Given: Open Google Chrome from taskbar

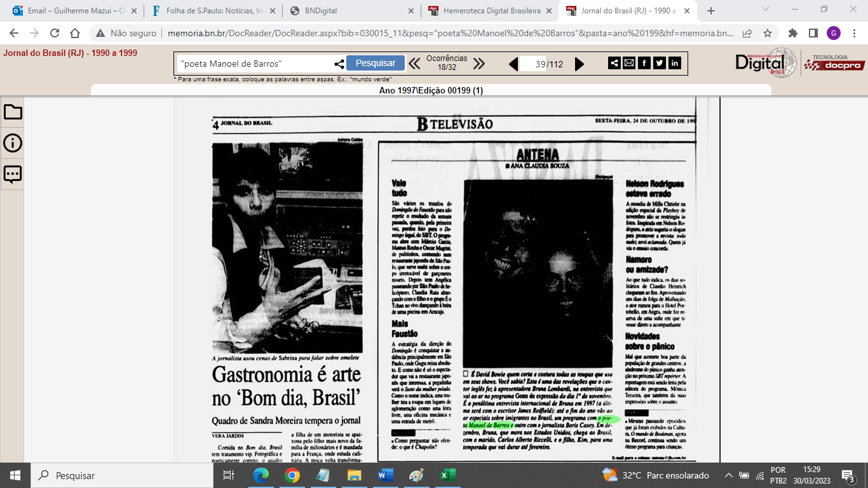Looking at the screenshot, I should (x=292, y=475).
